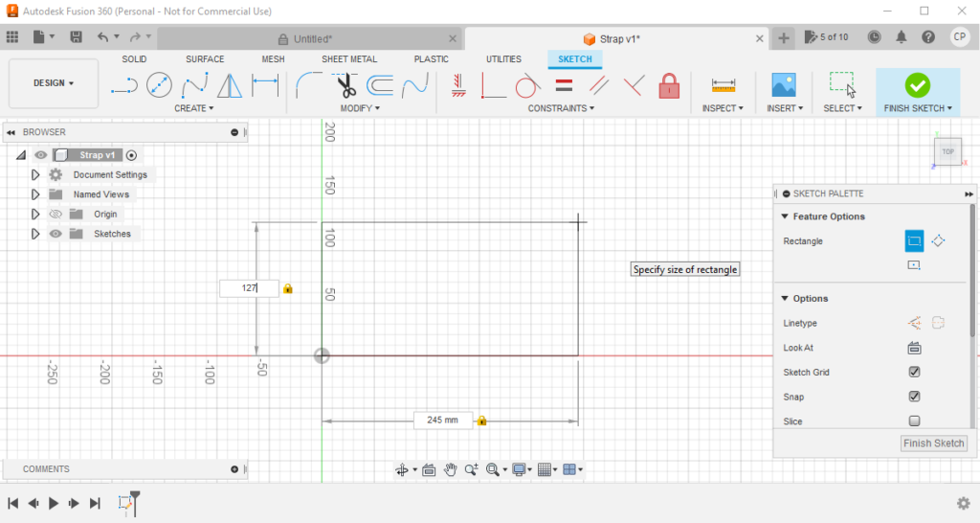Click Finish Sketch button in palette
The height and width of the screenshot is (523, 980).
(x=934, y=443)
